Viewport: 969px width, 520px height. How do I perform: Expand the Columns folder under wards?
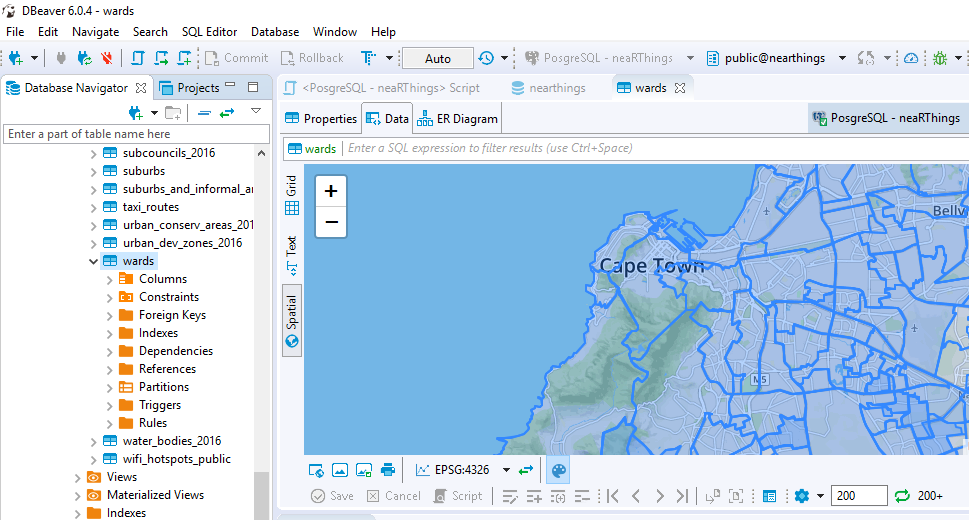[x=109, y=279]
